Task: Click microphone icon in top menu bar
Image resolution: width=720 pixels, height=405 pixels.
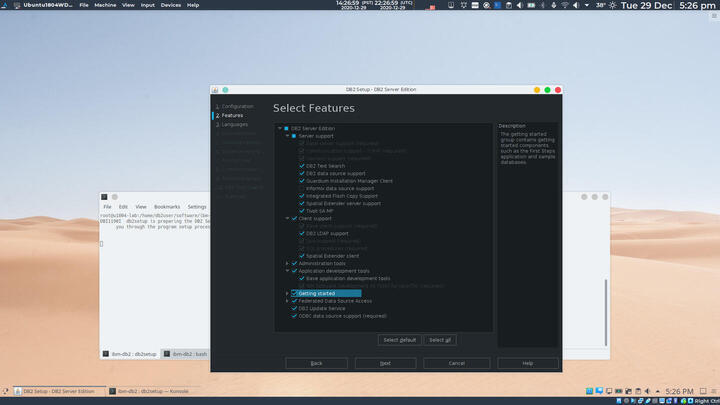Action: coord(553,5)
